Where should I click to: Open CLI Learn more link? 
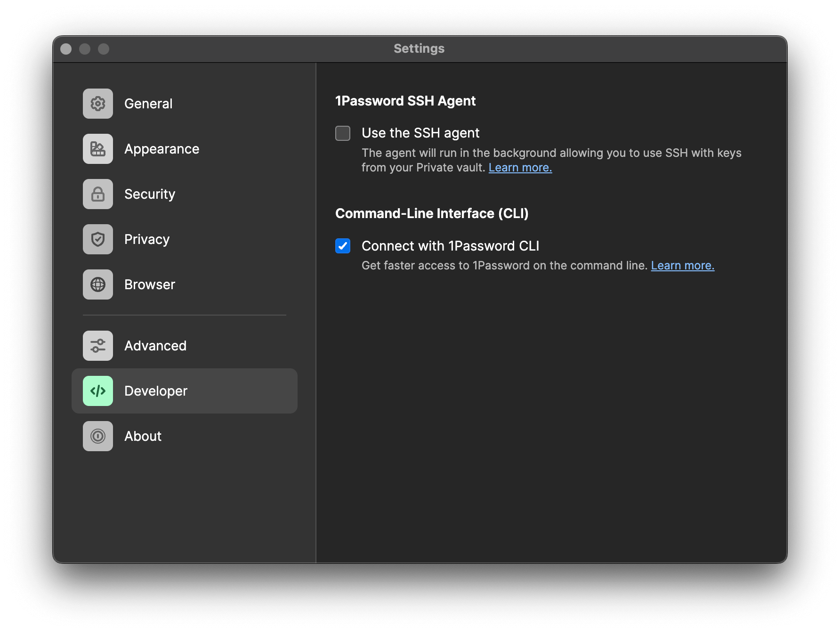[683, 266]
